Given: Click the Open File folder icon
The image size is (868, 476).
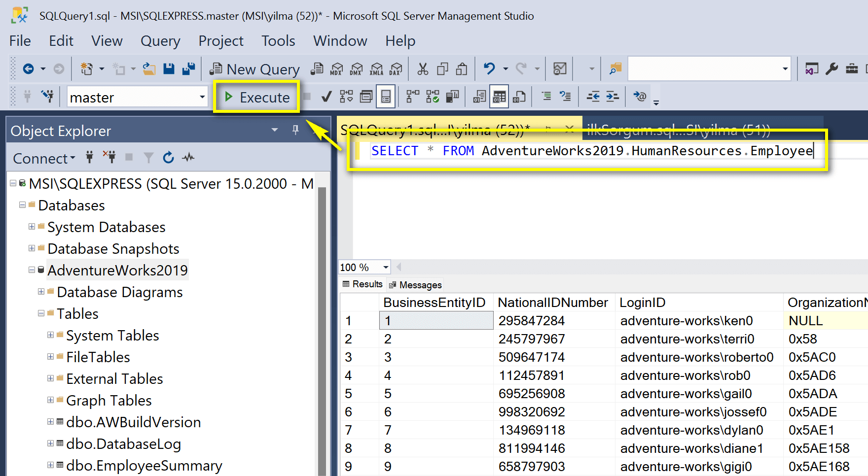Looking at the screenshot, I should [149, 69].
